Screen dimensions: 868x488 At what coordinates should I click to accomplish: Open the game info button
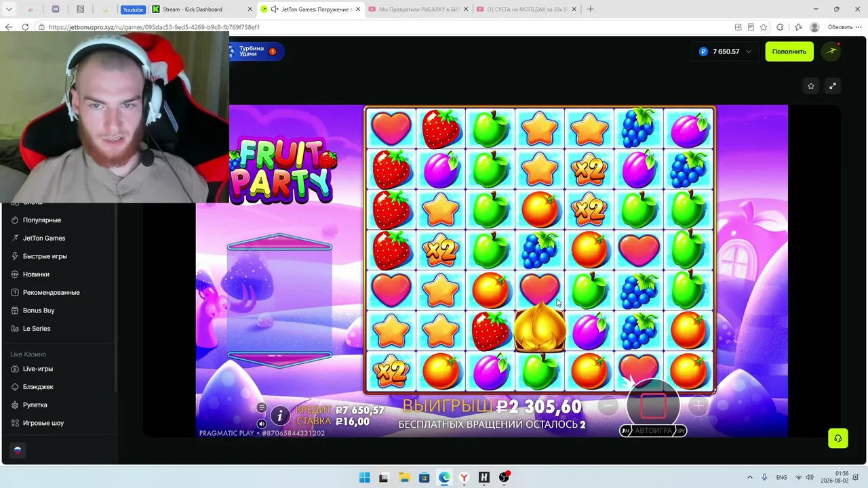click(x=279, y=415)
